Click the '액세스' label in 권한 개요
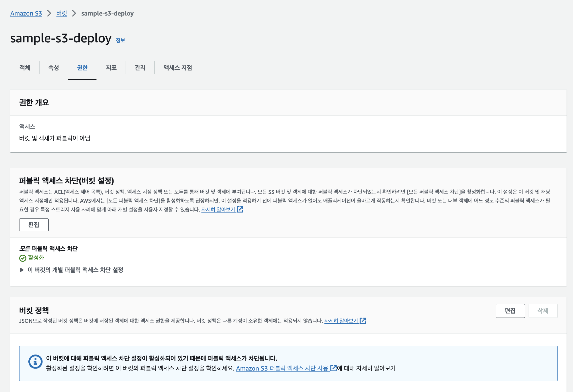The width and height of the screenshot is (573, 392). pos(27,126)
